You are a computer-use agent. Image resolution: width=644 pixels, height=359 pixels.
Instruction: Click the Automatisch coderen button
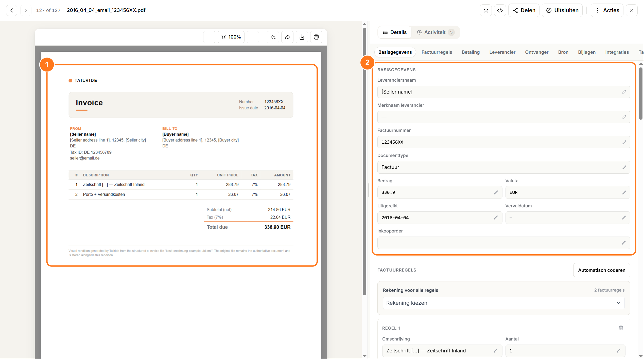601,270
